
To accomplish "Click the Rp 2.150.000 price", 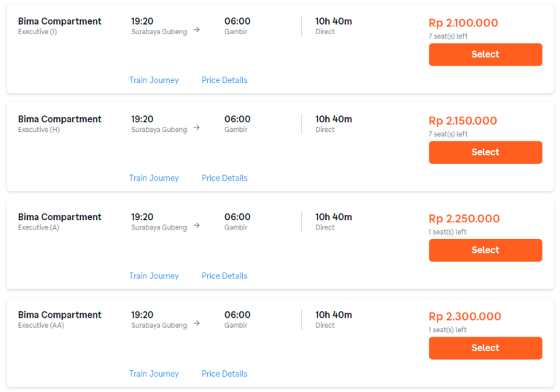I will pyautogui.click(x=463, y=121).
